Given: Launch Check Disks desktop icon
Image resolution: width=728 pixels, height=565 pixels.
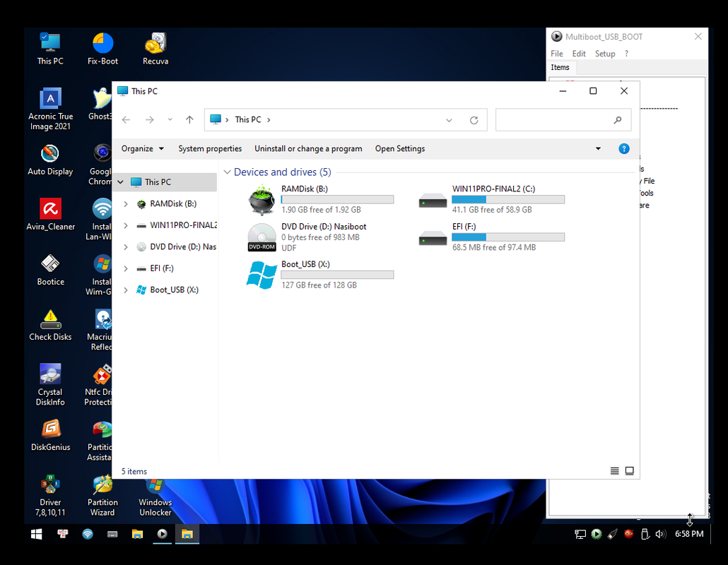Looking at the screenshot, I should (50, 325).
